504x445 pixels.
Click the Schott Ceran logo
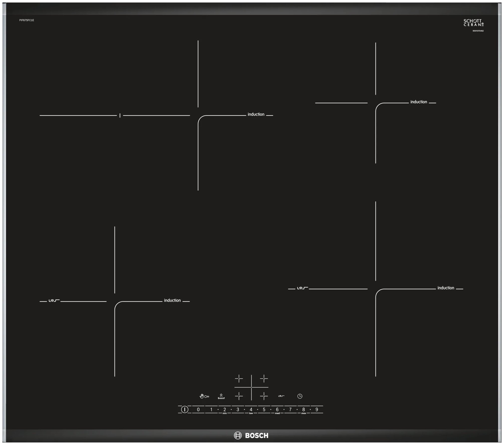point(473,23)
